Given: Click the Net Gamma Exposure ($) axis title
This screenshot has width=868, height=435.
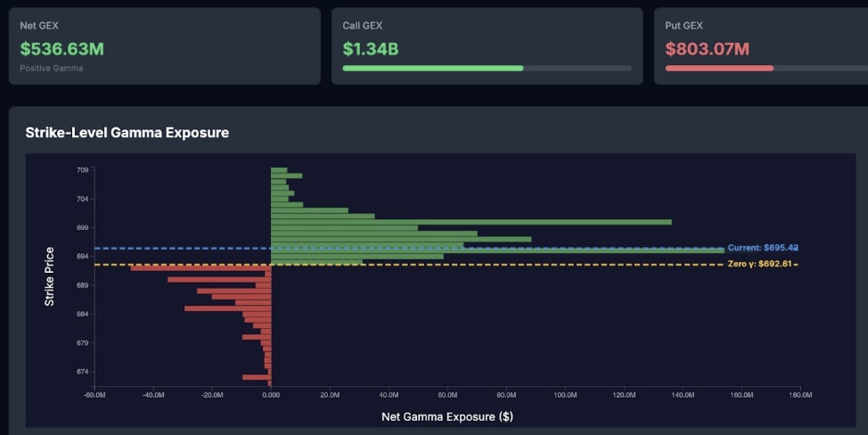Looking at the screenshot, I should coord(447,417).
